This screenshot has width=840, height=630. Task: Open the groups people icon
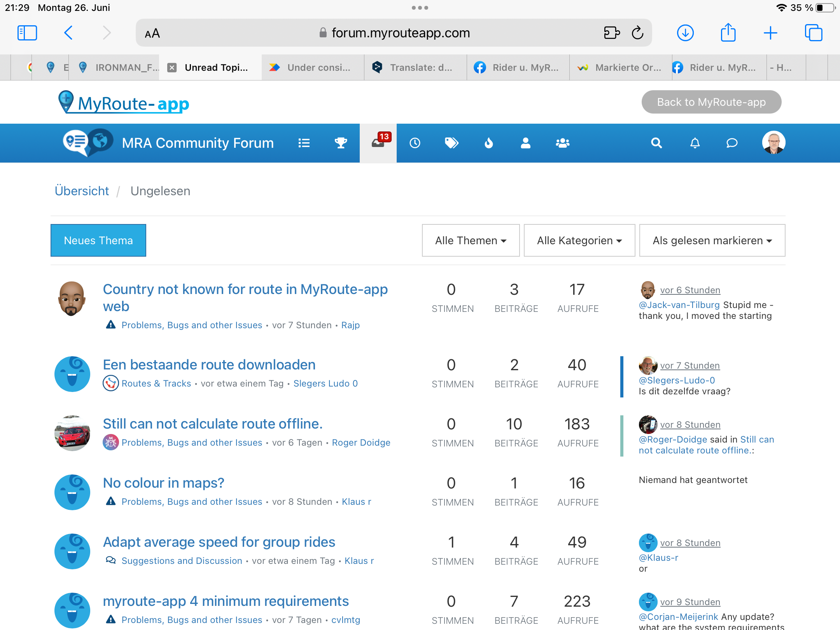tap(563, 143)
